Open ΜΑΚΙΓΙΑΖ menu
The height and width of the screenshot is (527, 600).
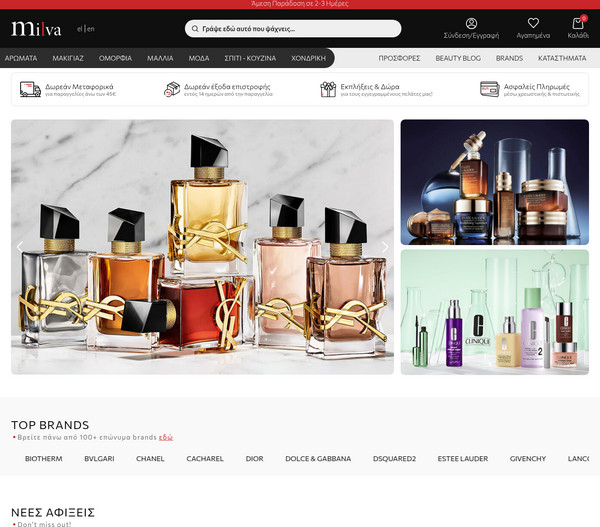click(x=68, y=58)
